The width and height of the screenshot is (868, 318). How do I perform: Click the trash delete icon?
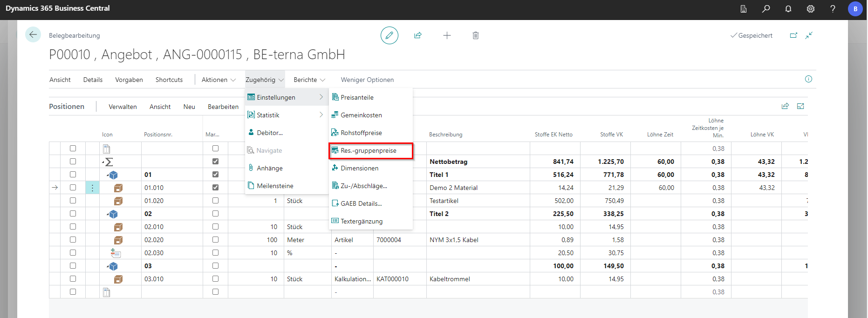click(x=475, y=35)
